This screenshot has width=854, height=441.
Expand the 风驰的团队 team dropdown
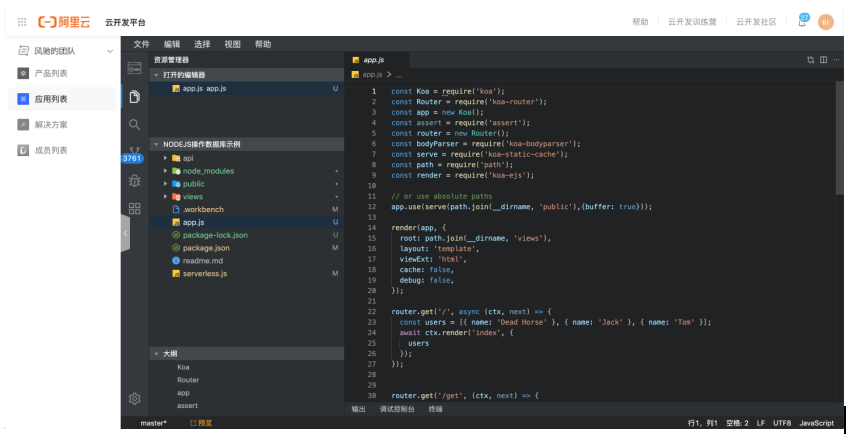coord(110,51)
